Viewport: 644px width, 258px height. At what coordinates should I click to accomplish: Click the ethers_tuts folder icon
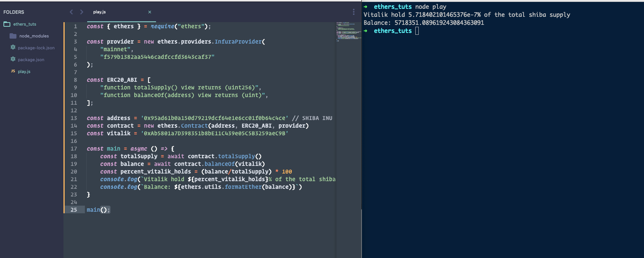(7, 24)
